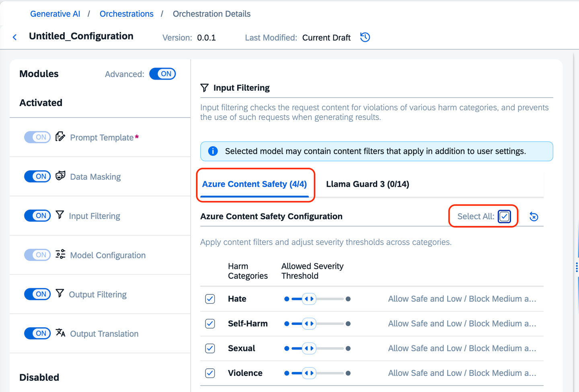
Task: Open the Output Translation module
Action: [104, 334]
